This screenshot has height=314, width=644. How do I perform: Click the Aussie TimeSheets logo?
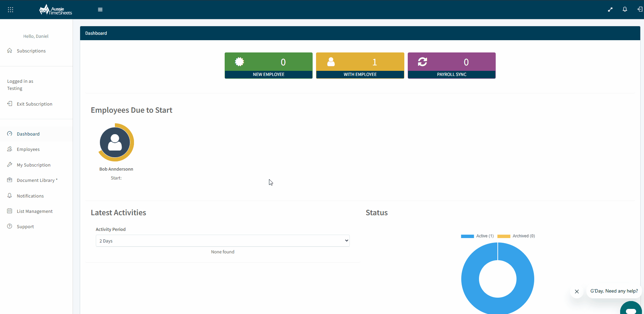(56, 10)
